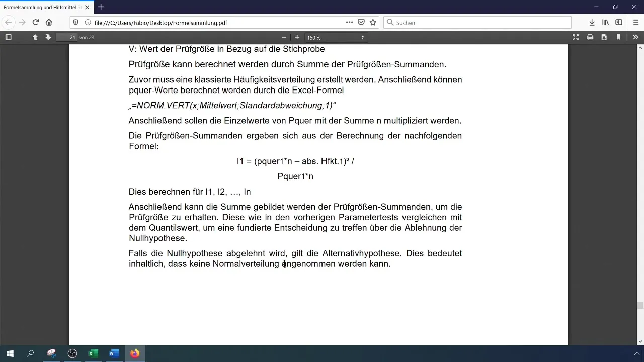Go to previous PDF page
This screenshot has width=644, height=362.
tap(35, 37)
